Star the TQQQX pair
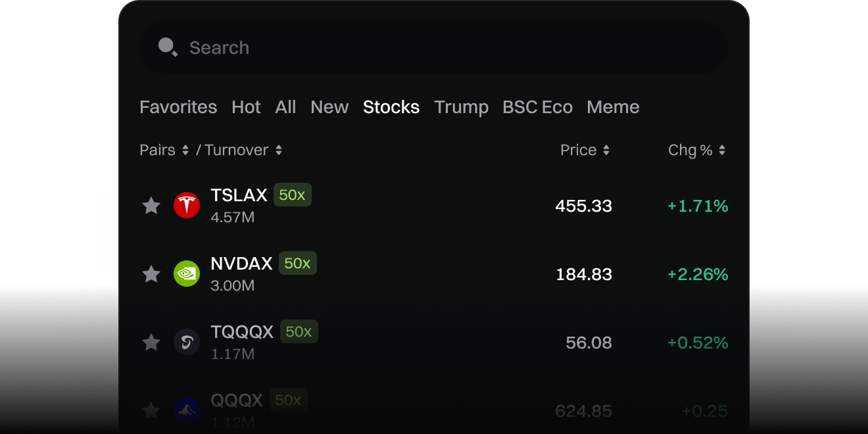Image resolution: width=868 pixels, height=434 pixels. pyautogui.click(x=151, y=343)
